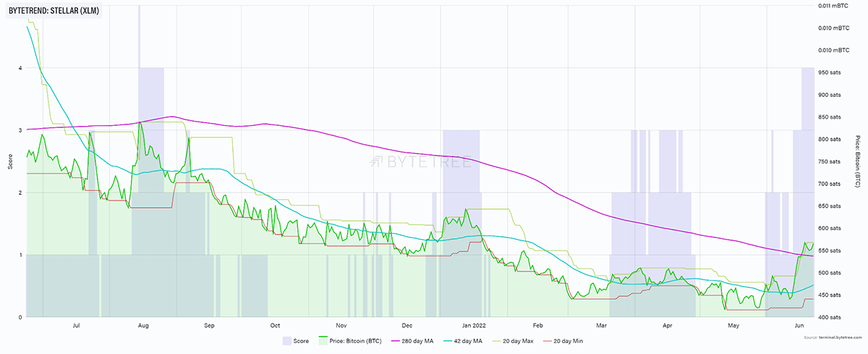Select the 400 sats axis value

tap(830, 317)
